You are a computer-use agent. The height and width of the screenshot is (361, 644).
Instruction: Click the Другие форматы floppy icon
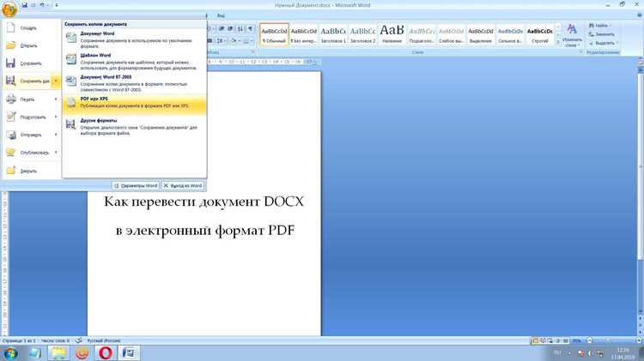coord(71,123)
